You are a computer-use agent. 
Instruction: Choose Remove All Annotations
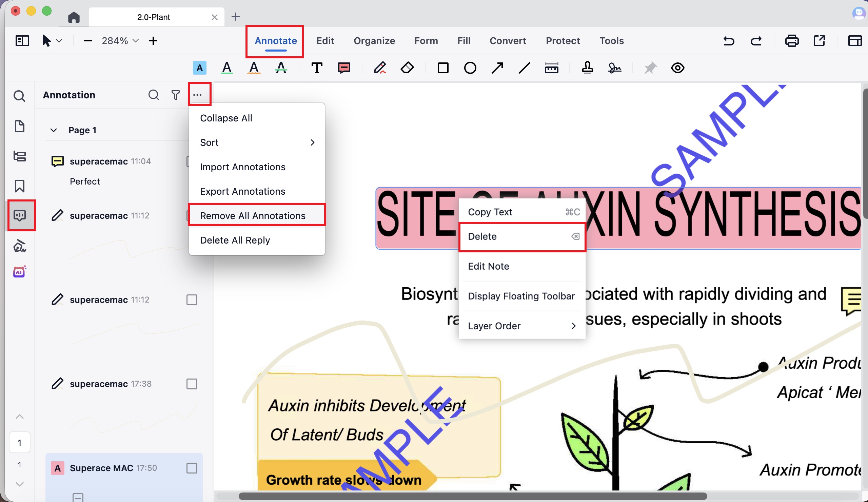click(x=257, y=215)
